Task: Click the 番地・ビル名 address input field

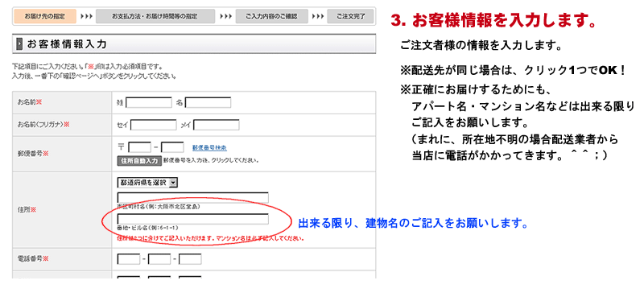Action: coord(192,219)
